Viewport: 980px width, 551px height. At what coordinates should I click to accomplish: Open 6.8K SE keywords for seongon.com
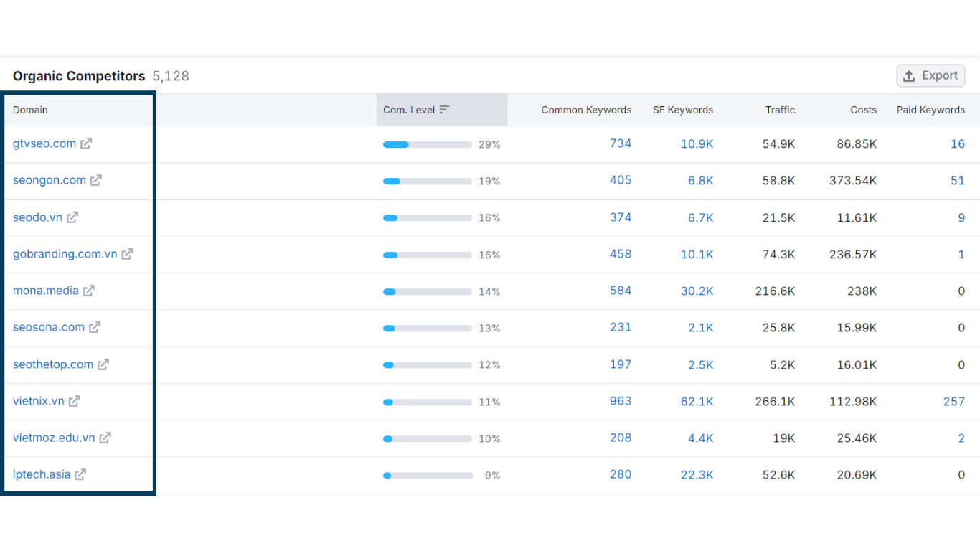pos(701,180)
